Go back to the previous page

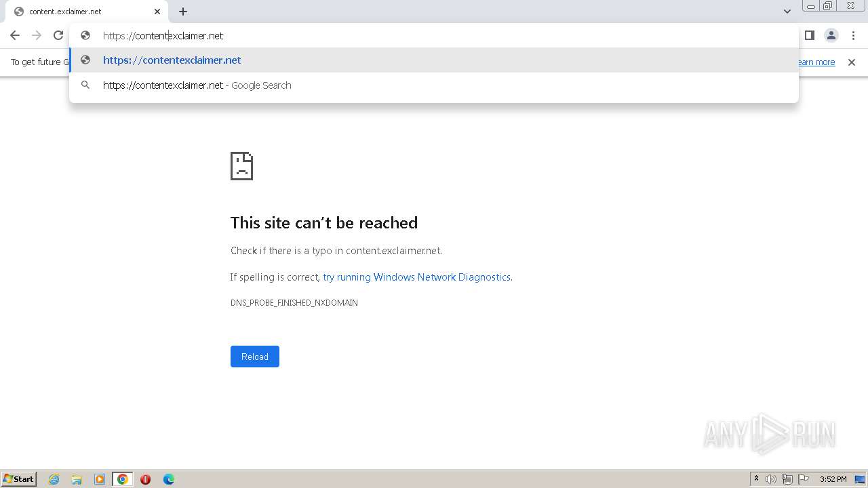[x=15, y=35]
